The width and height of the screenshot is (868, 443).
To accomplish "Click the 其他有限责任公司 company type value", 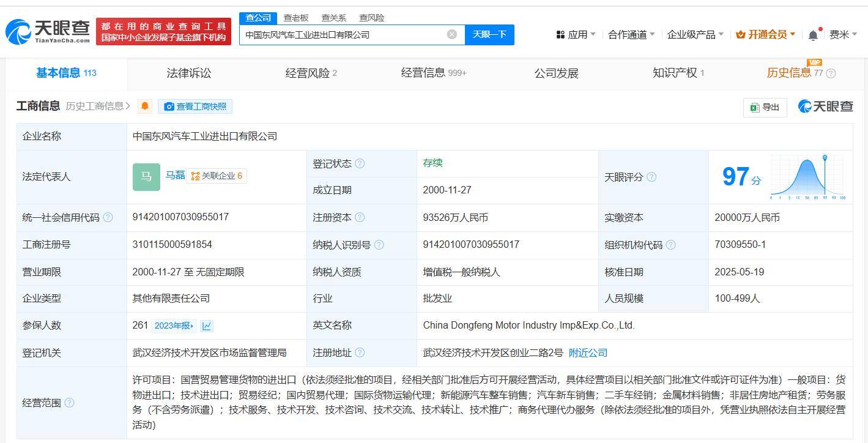I will click(171, 299).
